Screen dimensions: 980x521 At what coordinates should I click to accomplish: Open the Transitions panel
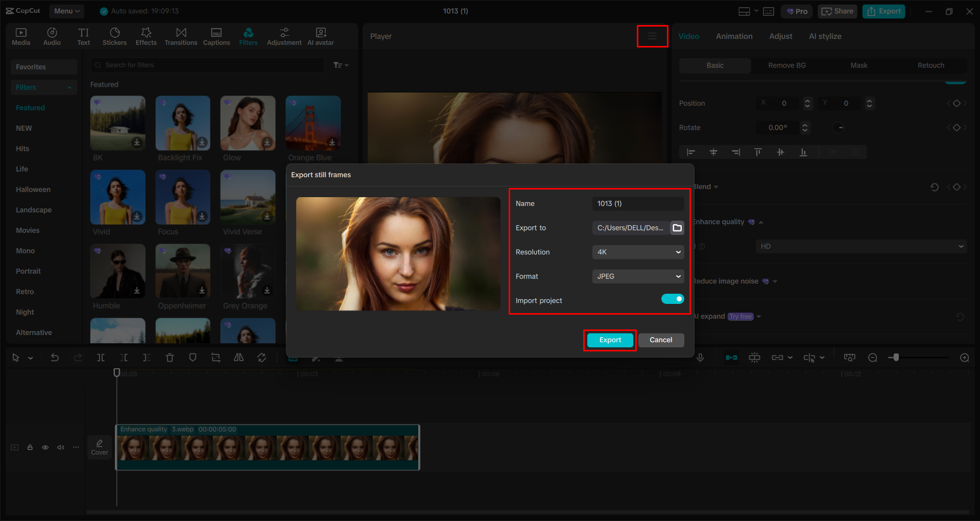[x=181, y=36]
